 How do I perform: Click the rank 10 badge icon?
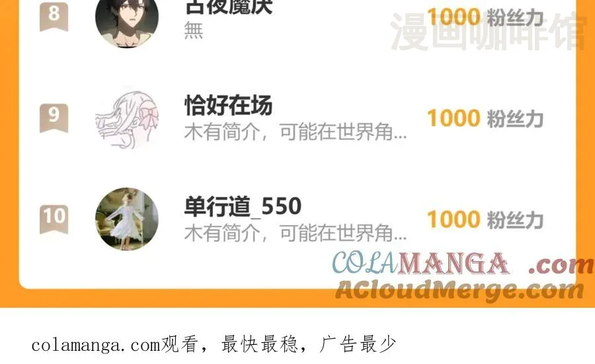(54, 219)
